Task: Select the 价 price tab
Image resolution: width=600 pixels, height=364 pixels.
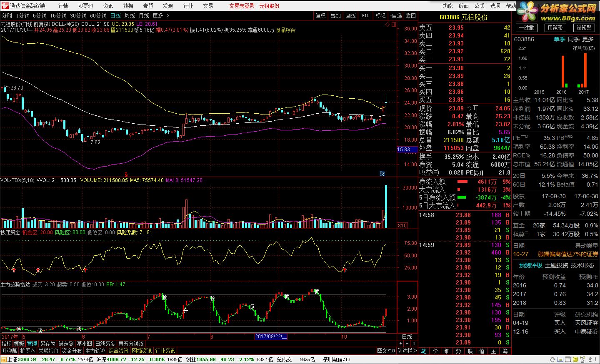Action: pyautogui.click(x=435, y=351)
